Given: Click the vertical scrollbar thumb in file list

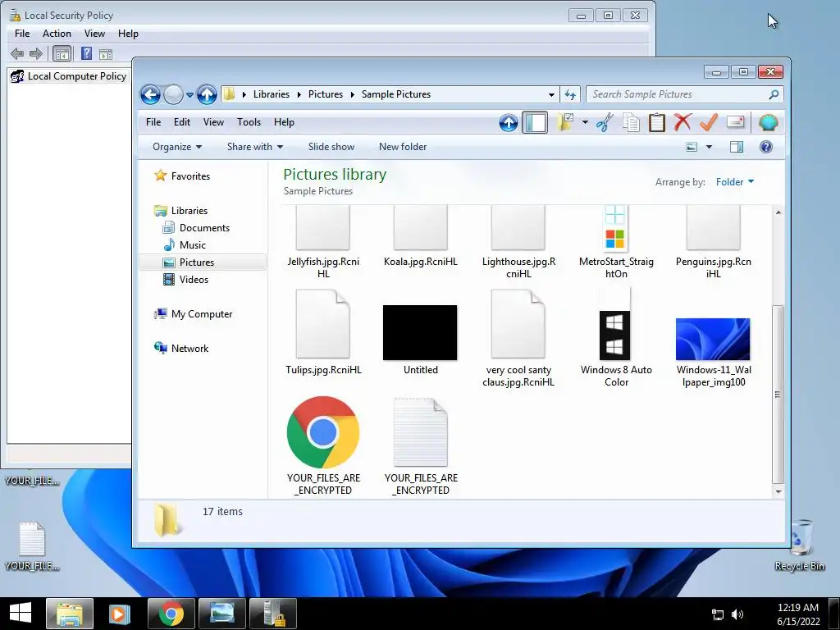Looking at the screenshot, I should pyautogui.click(x=778, y=395).
